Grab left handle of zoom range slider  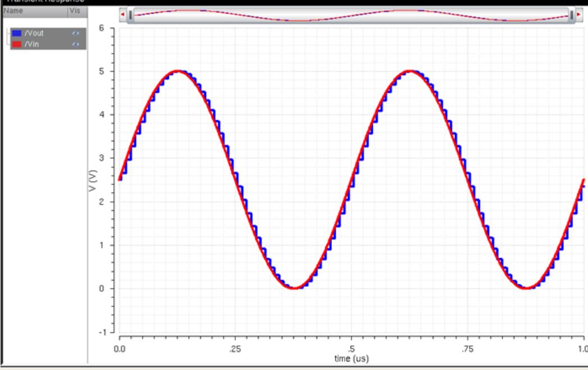tap(130, 15)
